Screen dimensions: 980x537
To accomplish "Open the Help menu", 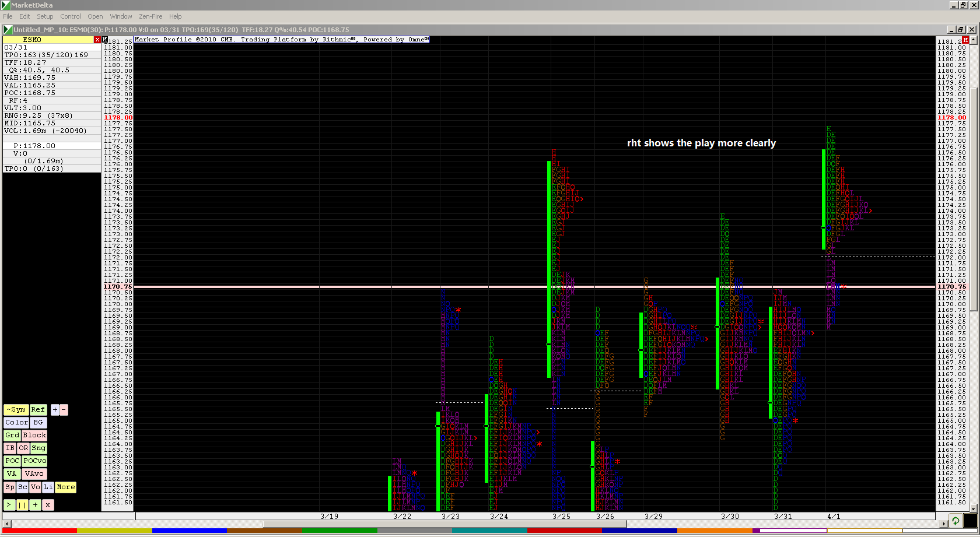I will click(175, 16).
